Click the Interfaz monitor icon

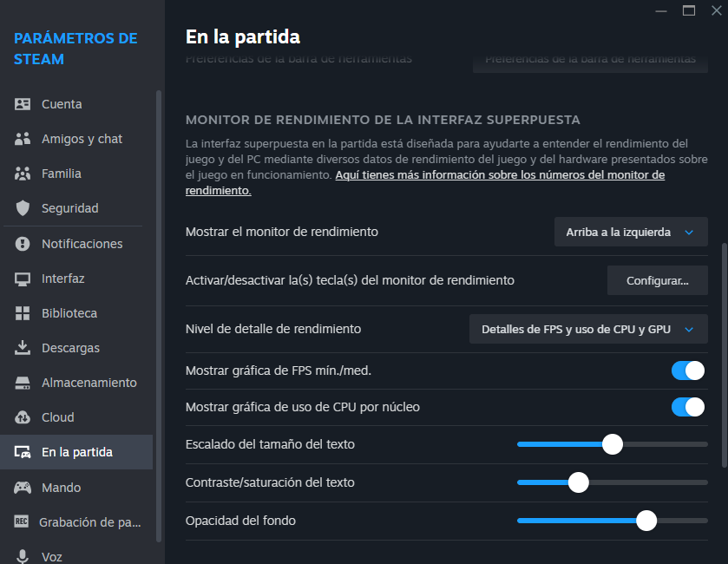pos(23,279)
